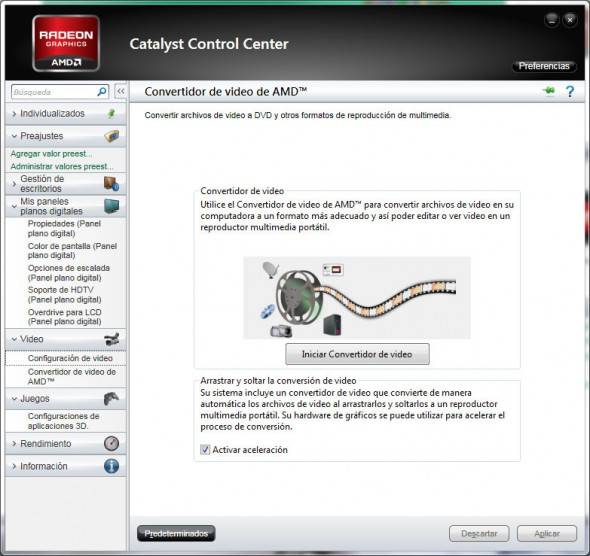Toggle the Activar aceleración checkbox
The image size is (590, 556).
[x=205, y=450]
